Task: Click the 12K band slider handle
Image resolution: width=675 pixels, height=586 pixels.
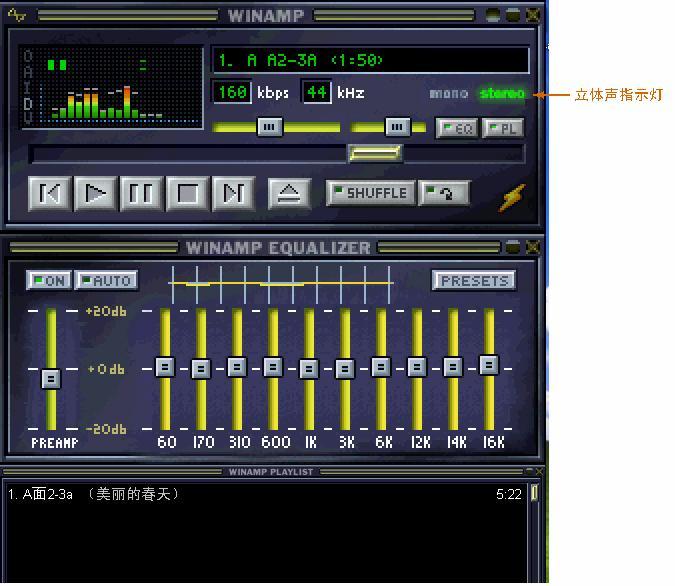Action: click(417, 367)
